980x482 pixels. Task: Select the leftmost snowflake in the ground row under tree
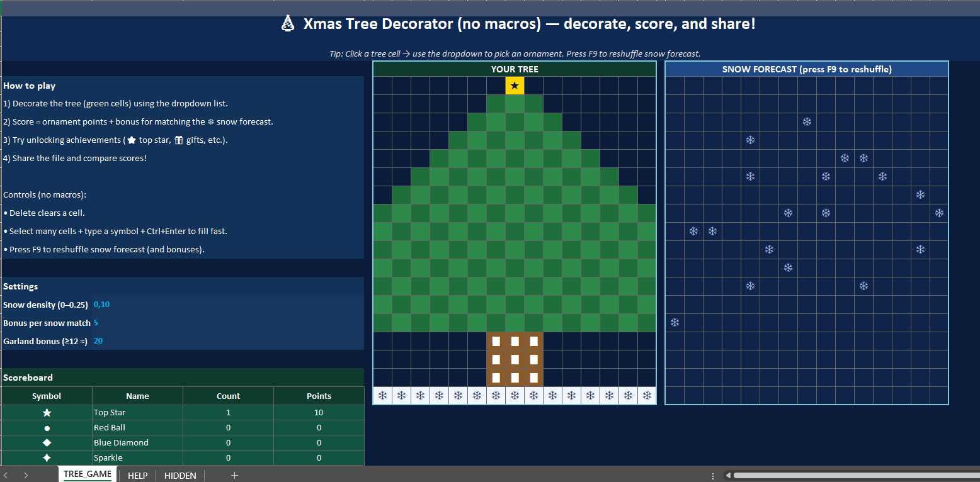[x=382, y=396]
